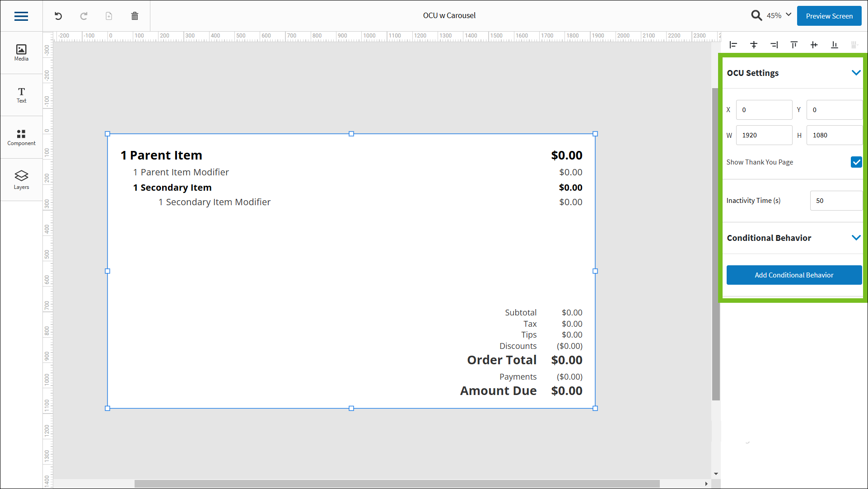
Task: Click the align right edges icon
Action: [774, 45]
